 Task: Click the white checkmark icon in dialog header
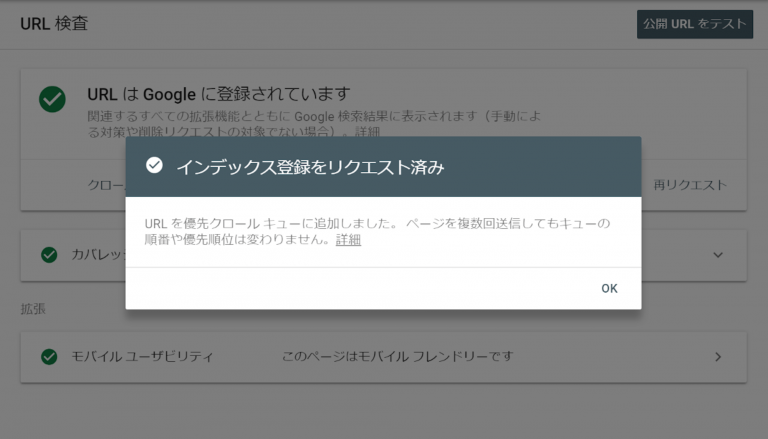pyautogui.click(x=154, y=166)
